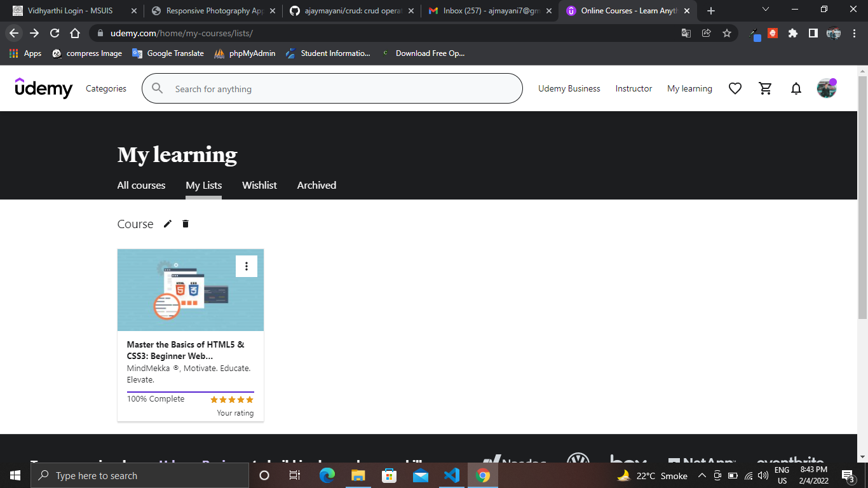The width and height of the screenshot is (868, 488).
Task: Switch to the Wishlist tab
Action: click(x=259, y=186)
